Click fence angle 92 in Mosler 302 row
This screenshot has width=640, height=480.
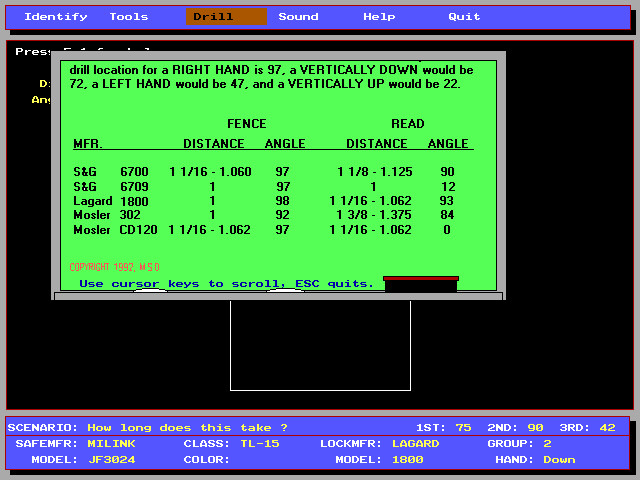282,215
